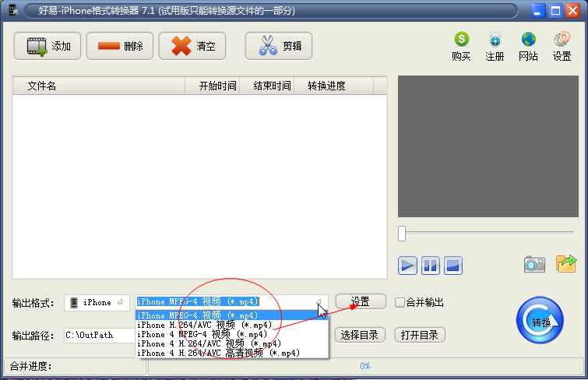Click the 0% merge progress bar
The image size is (588, 380).
(365, 366)
